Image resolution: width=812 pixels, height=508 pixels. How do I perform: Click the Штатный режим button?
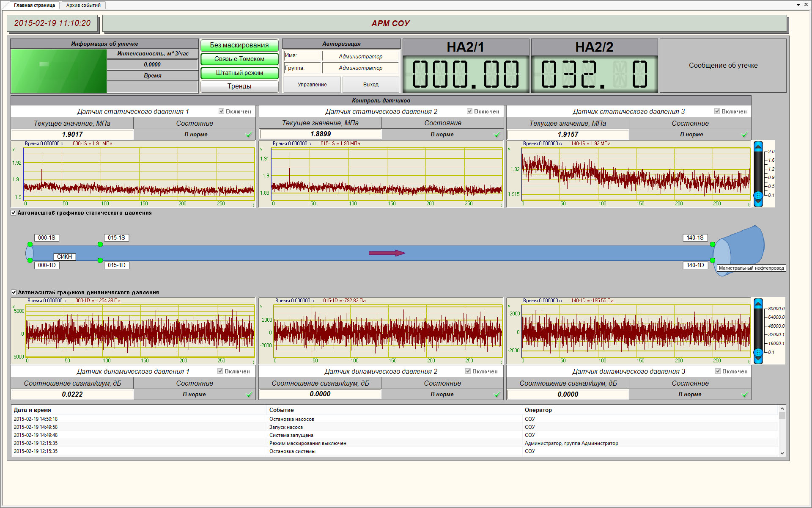coord(239,73)
